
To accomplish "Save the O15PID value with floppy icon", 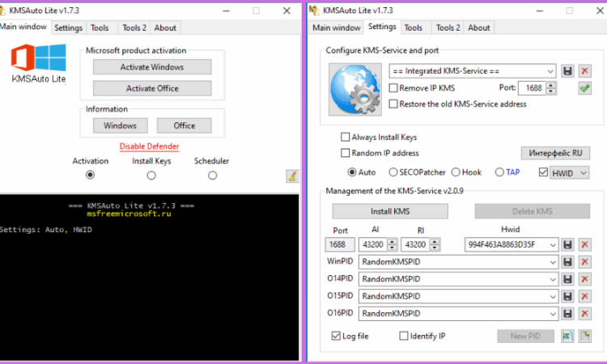I will coord(567,296).
